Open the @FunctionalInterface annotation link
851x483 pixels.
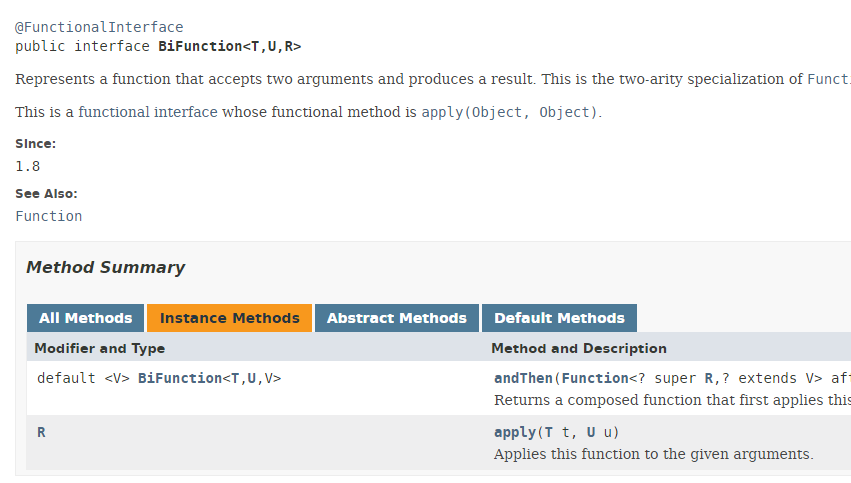[x=99, y=27]
